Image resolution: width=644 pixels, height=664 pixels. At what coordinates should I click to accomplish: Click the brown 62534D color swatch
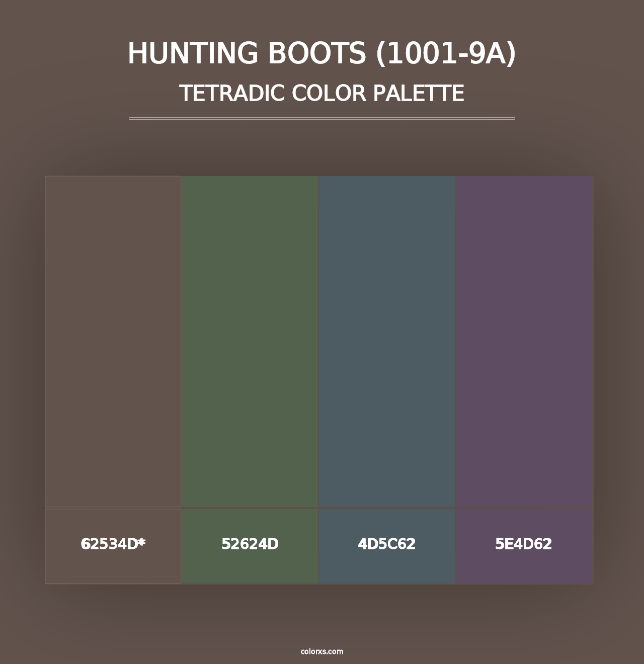pos(113,342)
